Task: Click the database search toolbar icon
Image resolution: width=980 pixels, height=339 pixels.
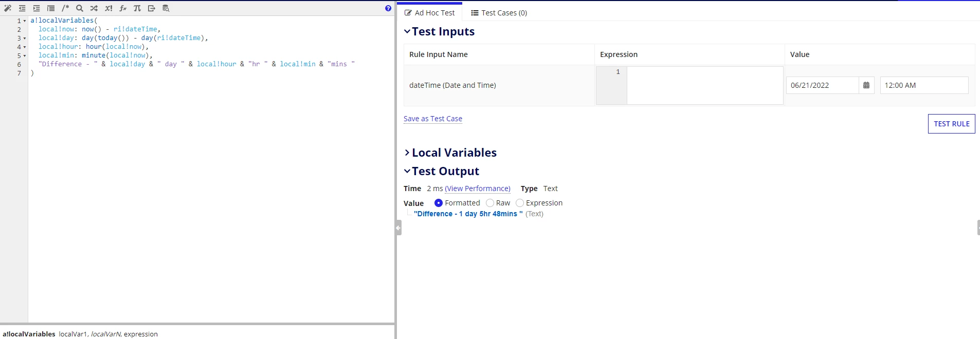Action: click(x=166, y=8)
